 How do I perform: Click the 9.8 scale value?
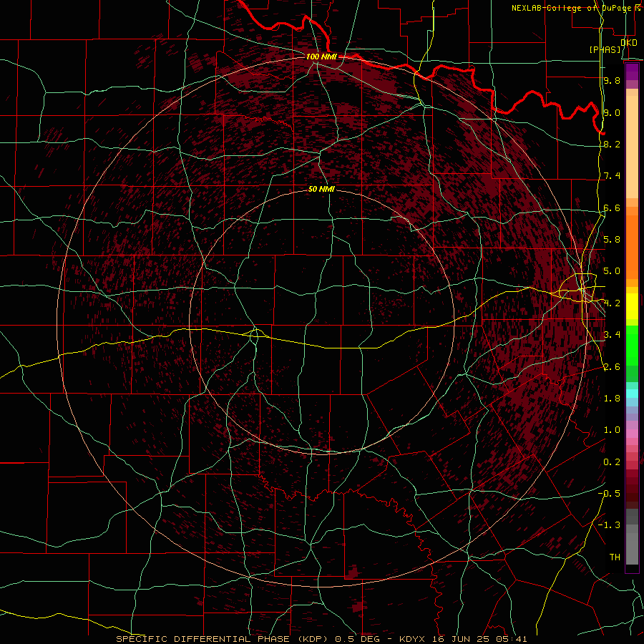612,80
